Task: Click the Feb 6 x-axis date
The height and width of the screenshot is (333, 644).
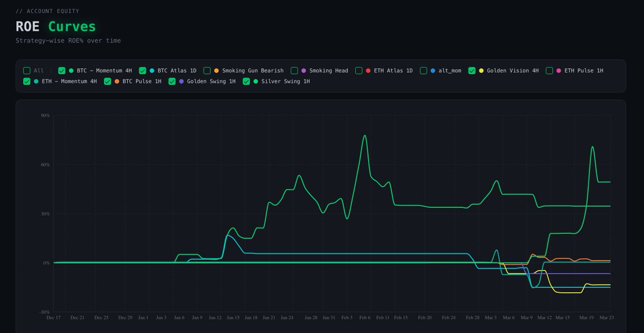Action: tap(365, 318)
